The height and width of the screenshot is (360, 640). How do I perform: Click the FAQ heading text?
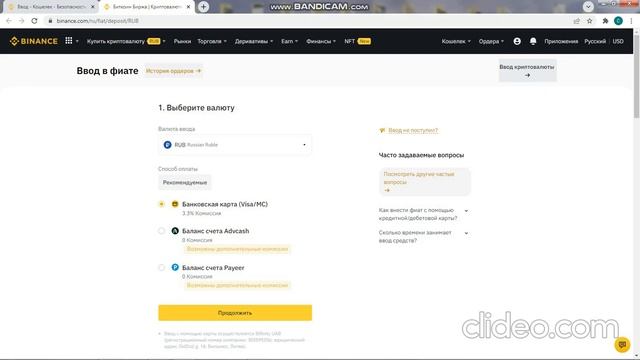point(421,155)
